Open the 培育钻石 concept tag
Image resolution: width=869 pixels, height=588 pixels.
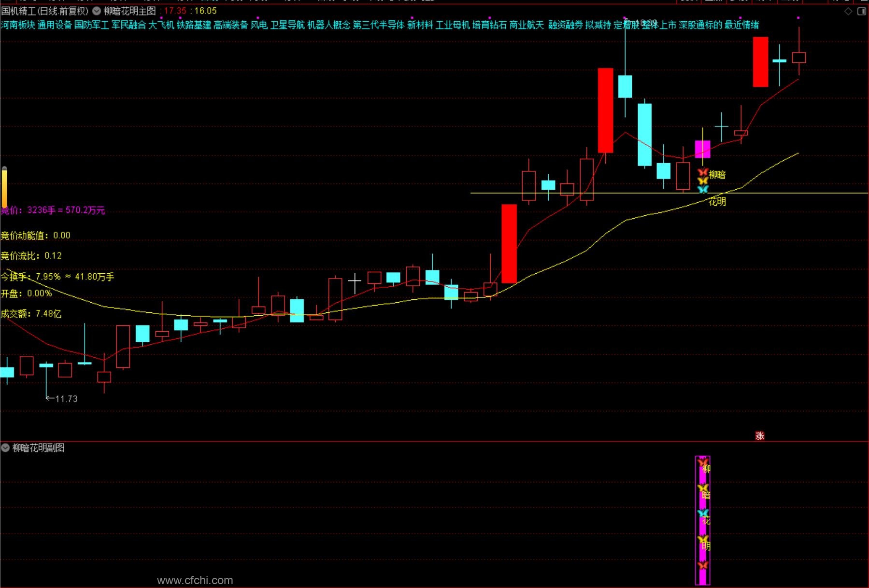tap(489, 25)
